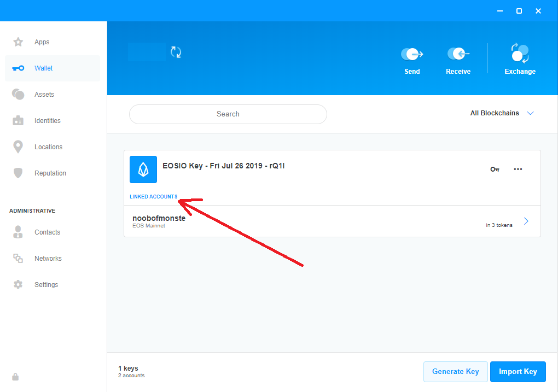
Task: Click the Send label
Action: click(412, 72)
